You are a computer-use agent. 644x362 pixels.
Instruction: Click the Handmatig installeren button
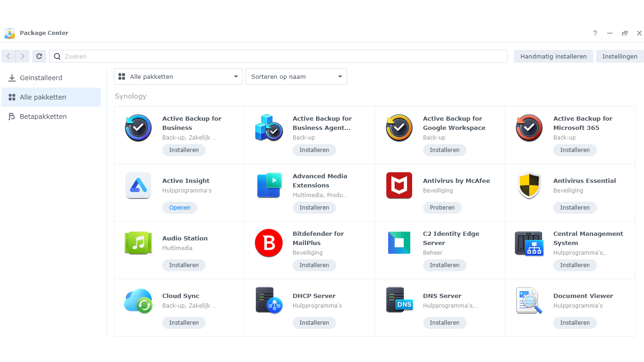pyautogui.click(x=554, y=56)
